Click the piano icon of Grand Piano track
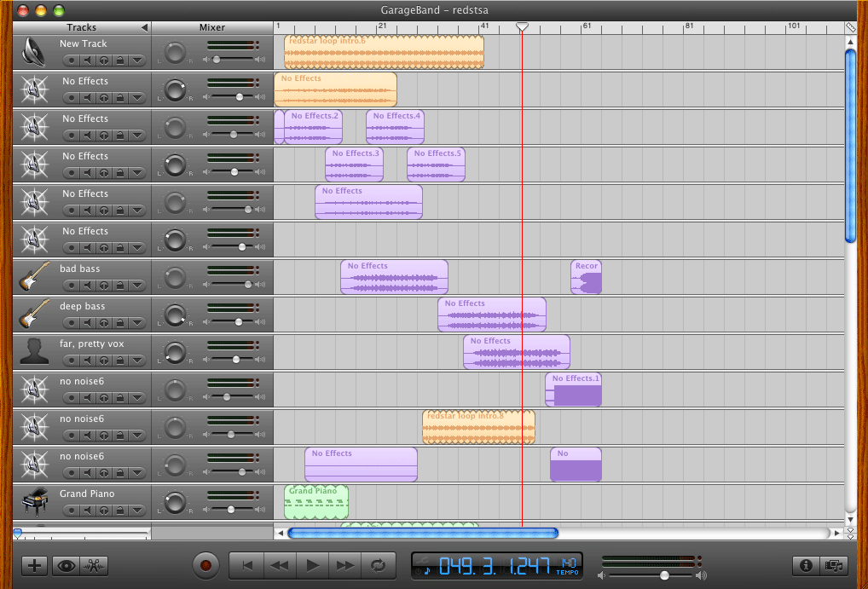 coord(34,501)
